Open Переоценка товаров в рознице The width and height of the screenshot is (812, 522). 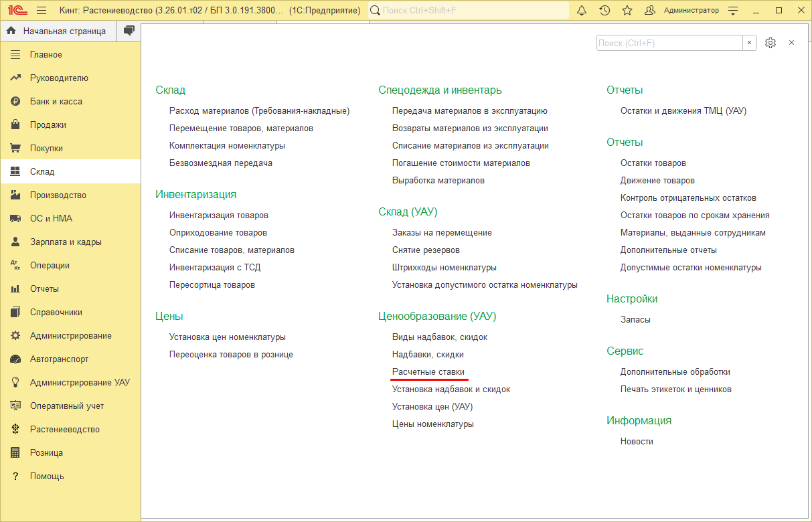point(231,355)
